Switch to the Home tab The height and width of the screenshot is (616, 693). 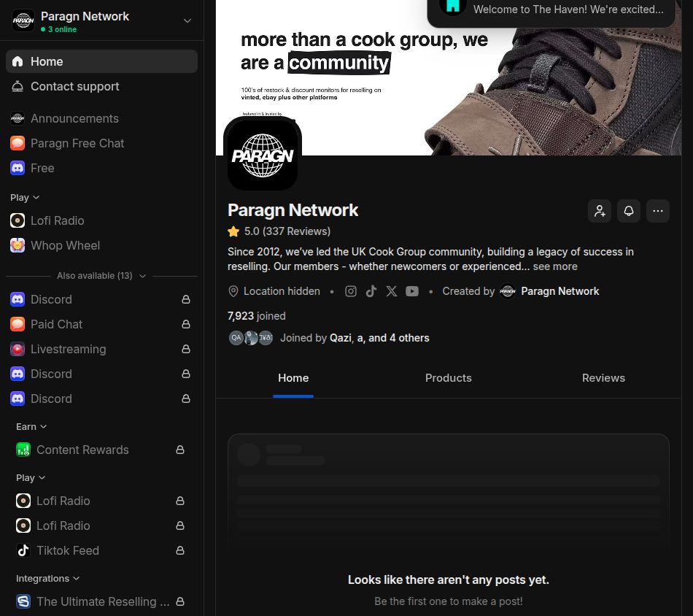click(x=293, y=378)
